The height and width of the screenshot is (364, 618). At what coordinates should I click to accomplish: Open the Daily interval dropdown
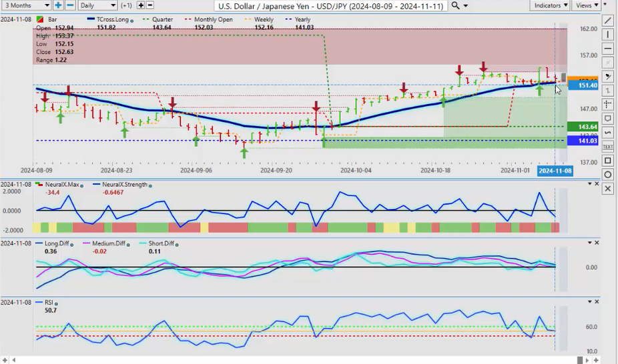[x=97, y=5]
